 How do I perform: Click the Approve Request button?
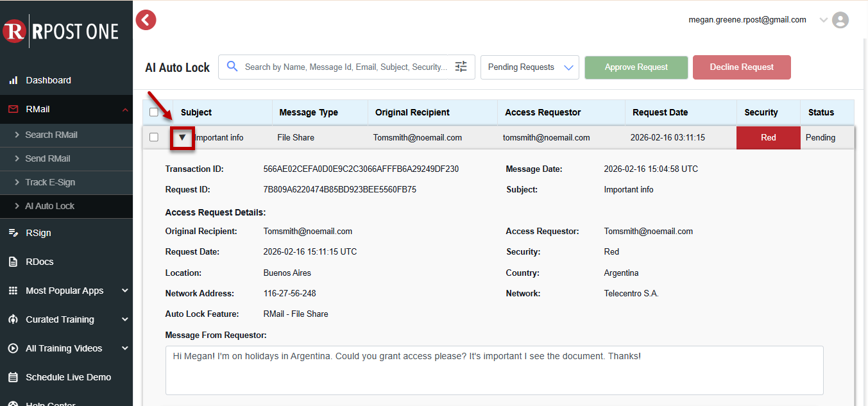pos(636,67)
